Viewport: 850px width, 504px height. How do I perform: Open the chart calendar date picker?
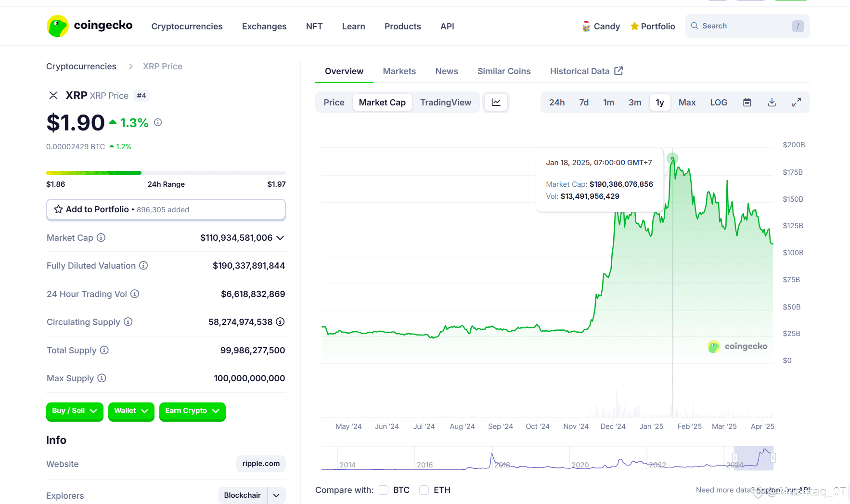[747, 103]
